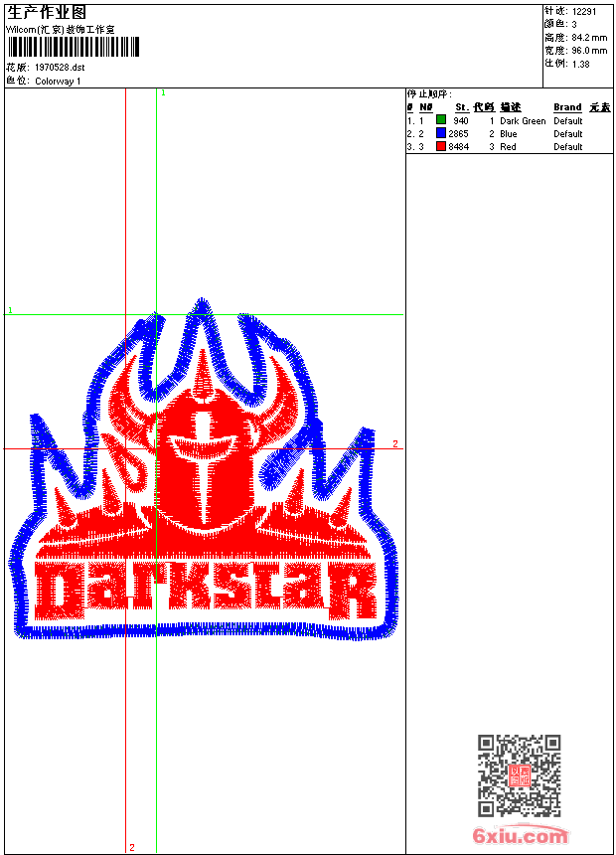Click the green marker 1 at top guide
This screenshot has height=855, width=616.
[x=163, y=92]
